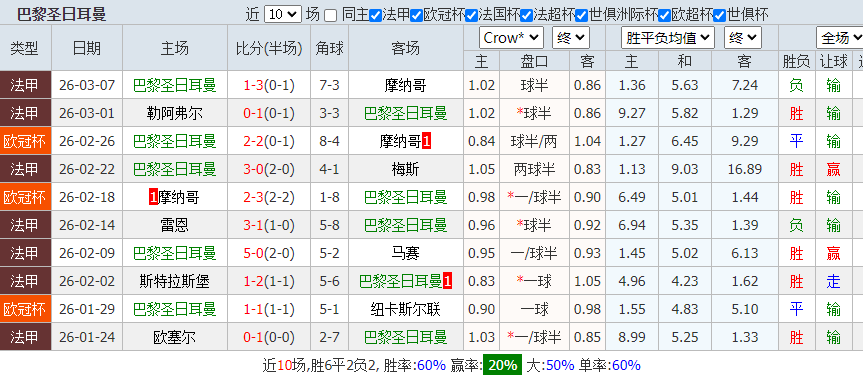863x378 pixels.
Task: Click the 日期 column header
Action: click(x=87, y=48)
